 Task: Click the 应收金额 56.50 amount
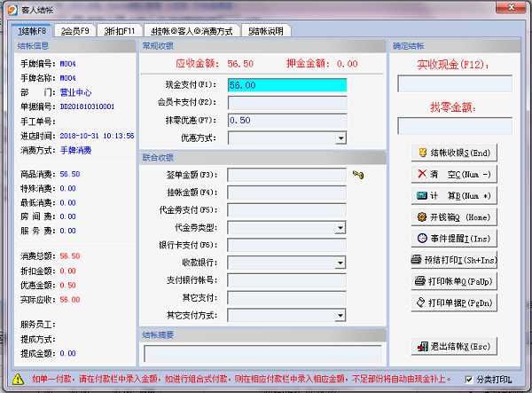click(x=240, y=64)
